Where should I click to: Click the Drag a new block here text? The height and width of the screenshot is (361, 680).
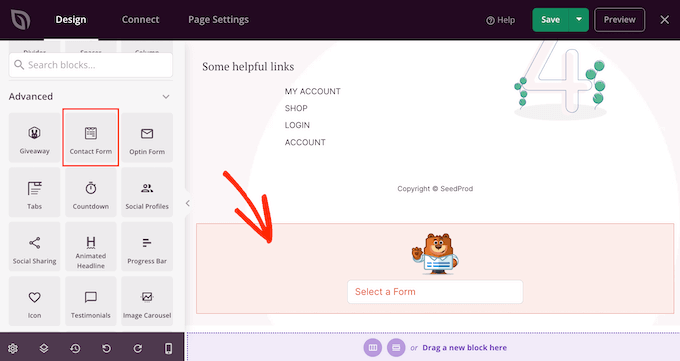(x=464, y=348)
